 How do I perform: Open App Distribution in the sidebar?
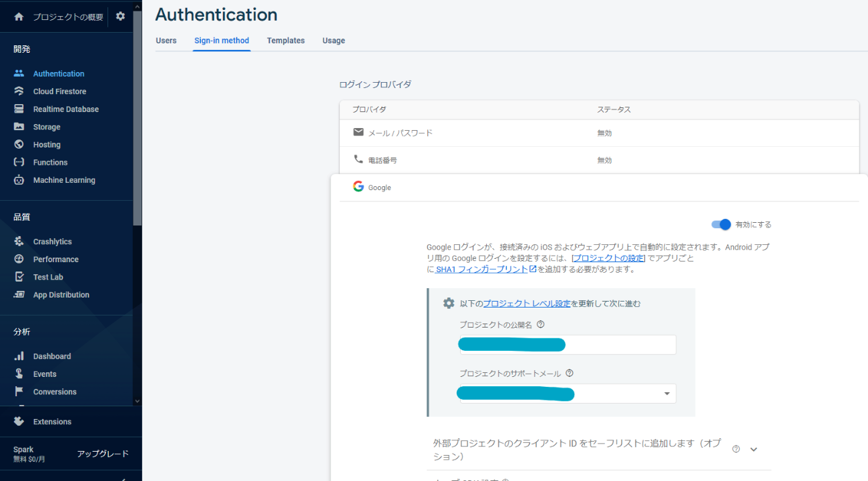tap(61, 294)
